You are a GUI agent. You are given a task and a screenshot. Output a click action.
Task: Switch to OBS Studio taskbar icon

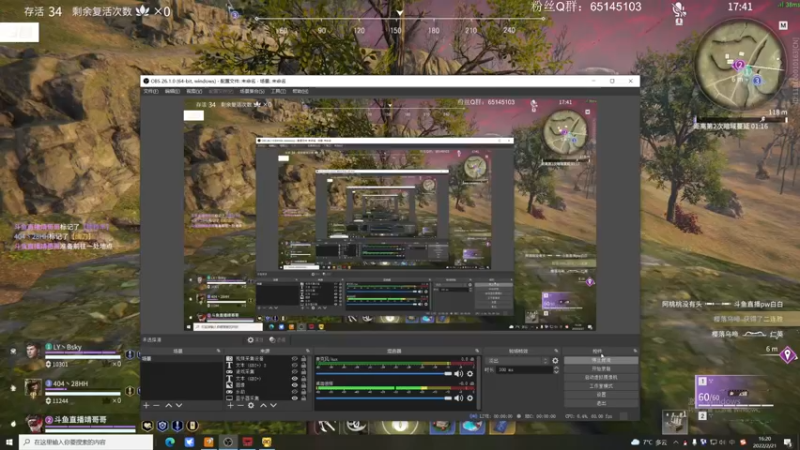[228, 442]
